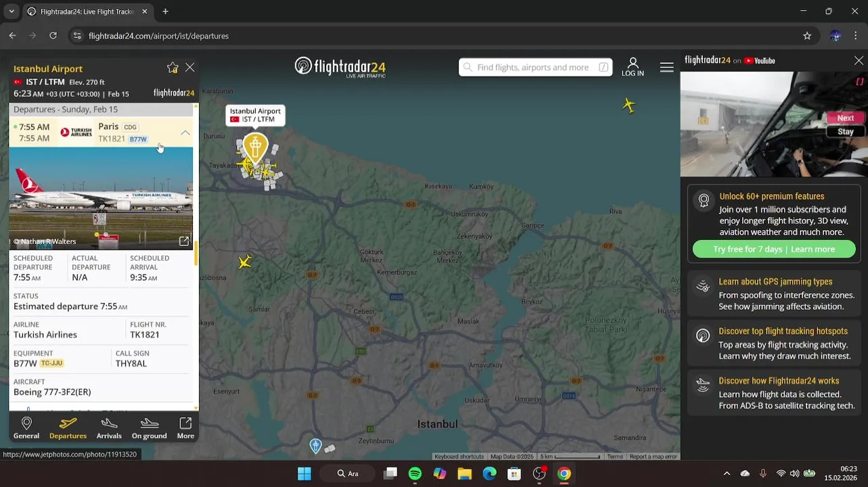Click Next on the video overlay
The image size is (868, 487).
[845, 118]
